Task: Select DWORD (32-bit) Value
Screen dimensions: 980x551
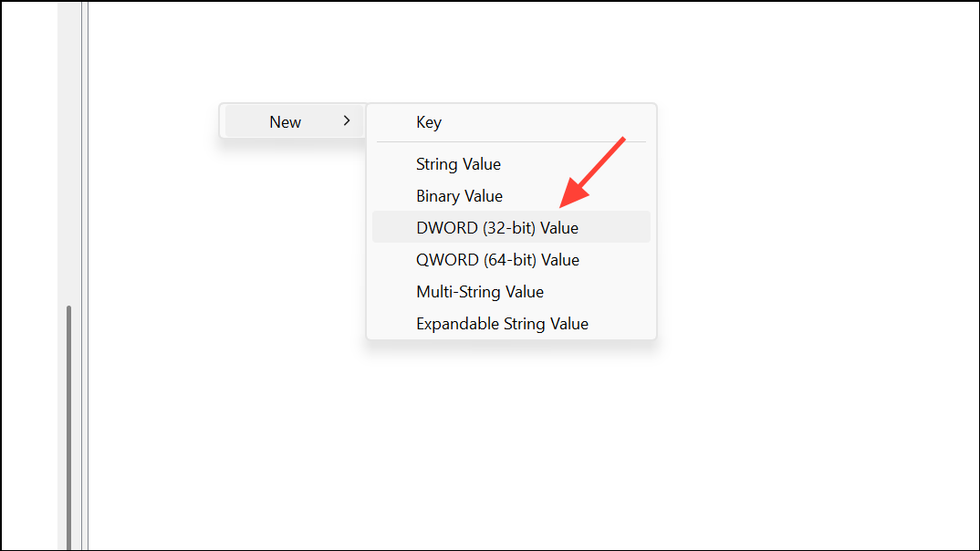Action: pyautogui.click(x=497, y=228)
